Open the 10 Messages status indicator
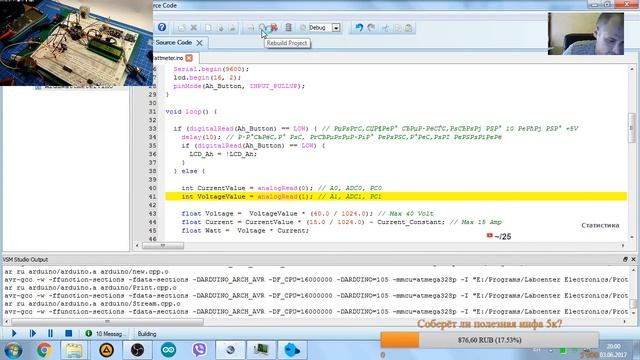 [105, 333]
